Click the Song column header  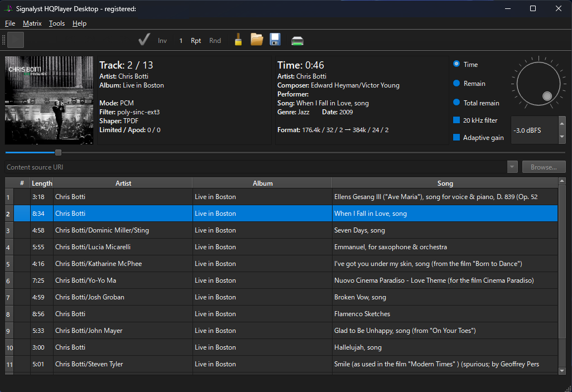coord(445,183)
